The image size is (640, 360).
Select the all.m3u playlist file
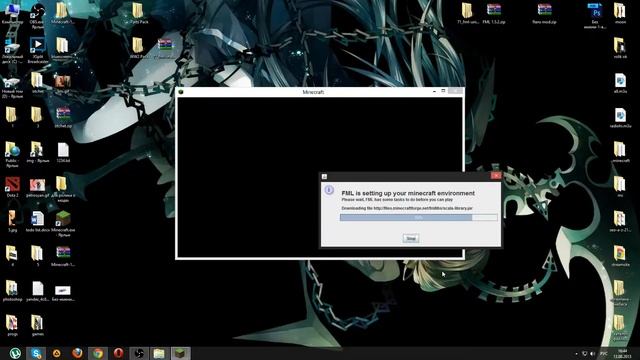point(620,83)
